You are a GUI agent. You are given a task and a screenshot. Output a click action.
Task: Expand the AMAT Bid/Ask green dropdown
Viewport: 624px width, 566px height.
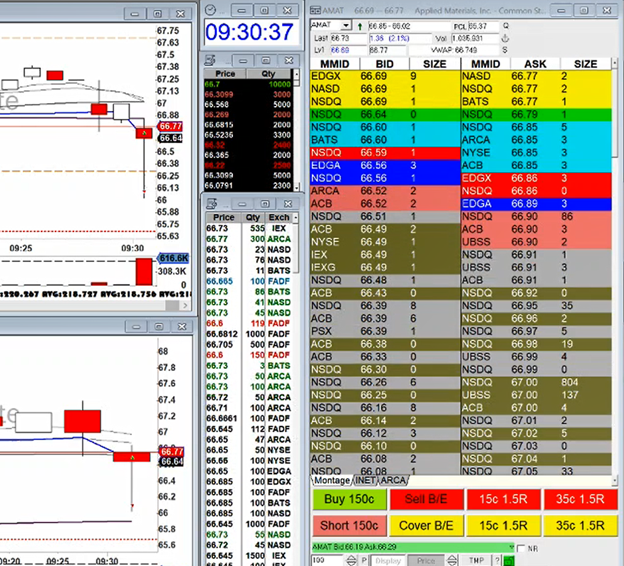[x=510, y=548]
